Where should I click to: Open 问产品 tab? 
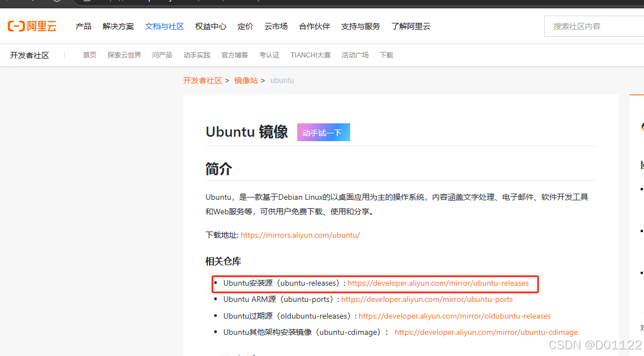point(162,55)
